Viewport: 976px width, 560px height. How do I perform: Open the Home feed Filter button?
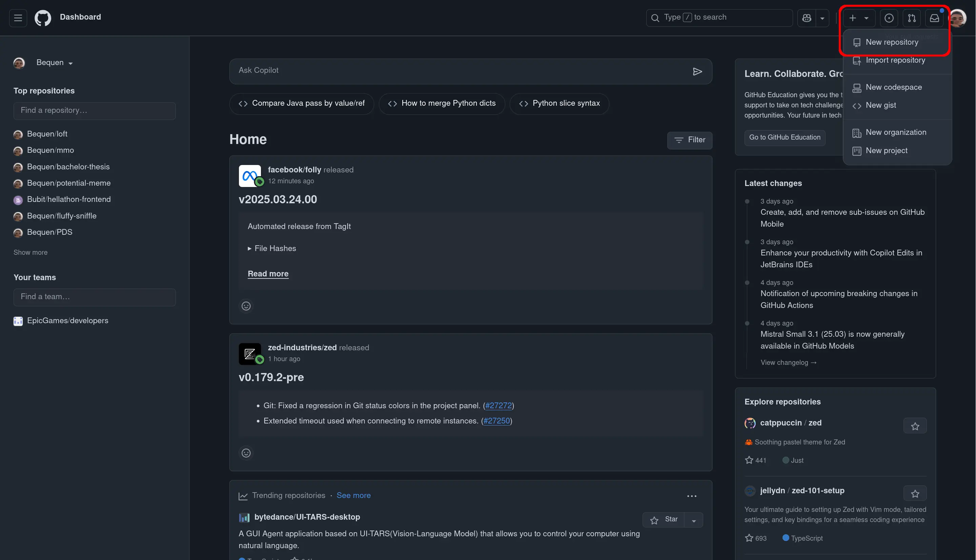pyautogui.click(x=689, y=140)
